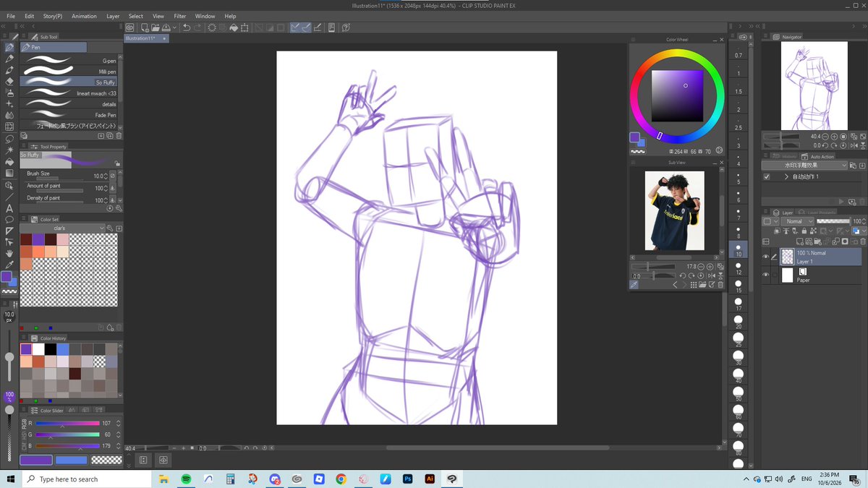Open the Animation menu
Image resolution: width=868 pixels, height=488 pixels.
[84, 16]
